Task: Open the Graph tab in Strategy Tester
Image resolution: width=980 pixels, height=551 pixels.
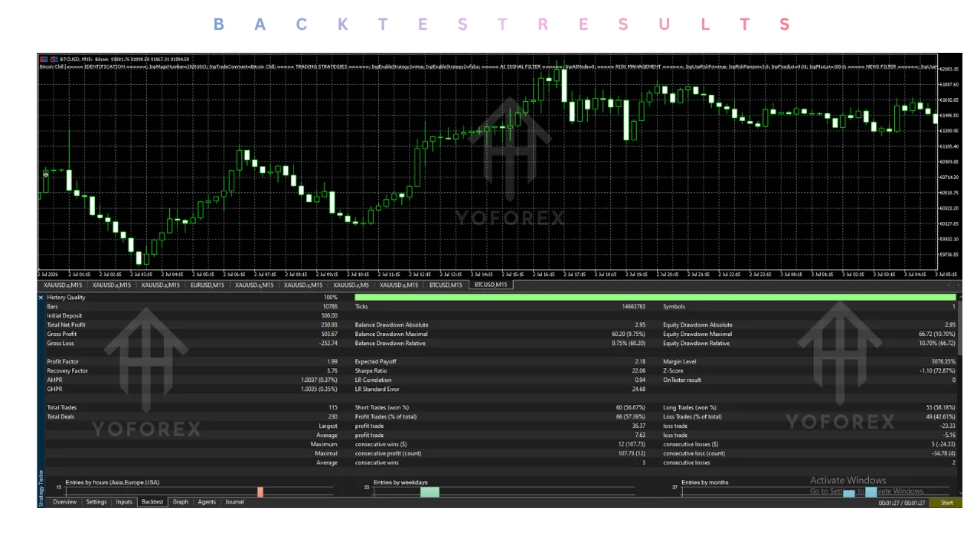Action: tap(181, 502)
